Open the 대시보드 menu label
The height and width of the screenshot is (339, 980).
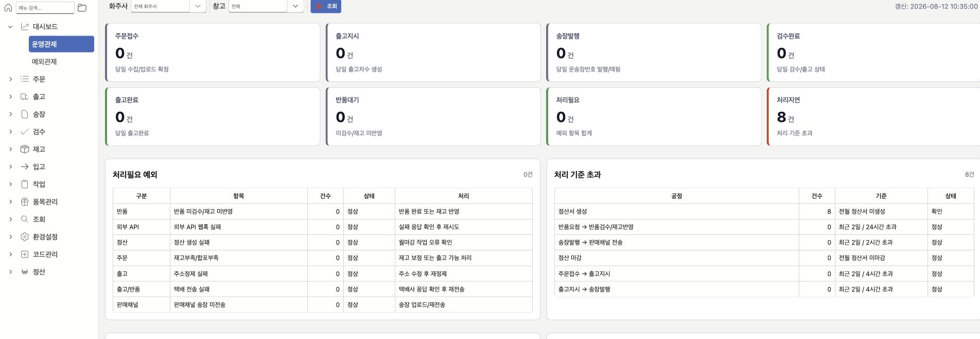(x=45, y=26)
